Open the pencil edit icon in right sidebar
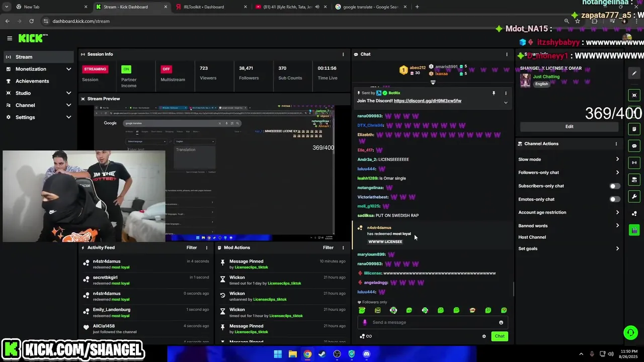Image resolution: width=644 pixels, height=362 pixels. tap(634, 73)
